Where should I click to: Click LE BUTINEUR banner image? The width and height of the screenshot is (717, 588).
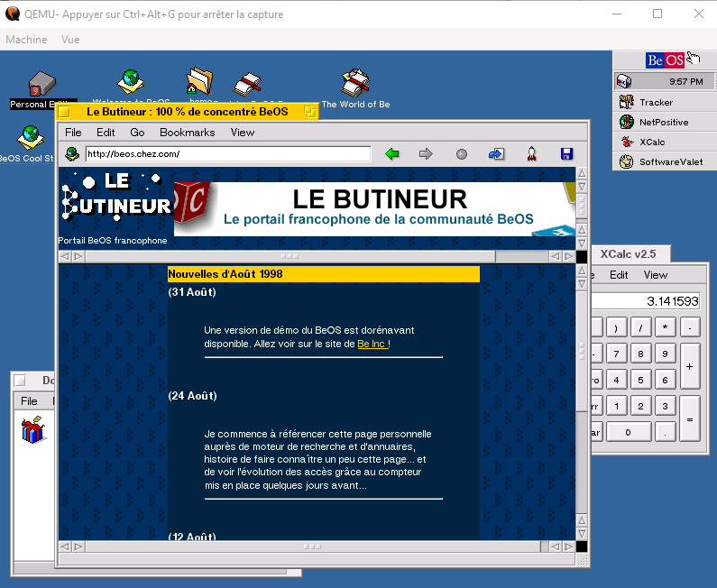pos(374,209)
